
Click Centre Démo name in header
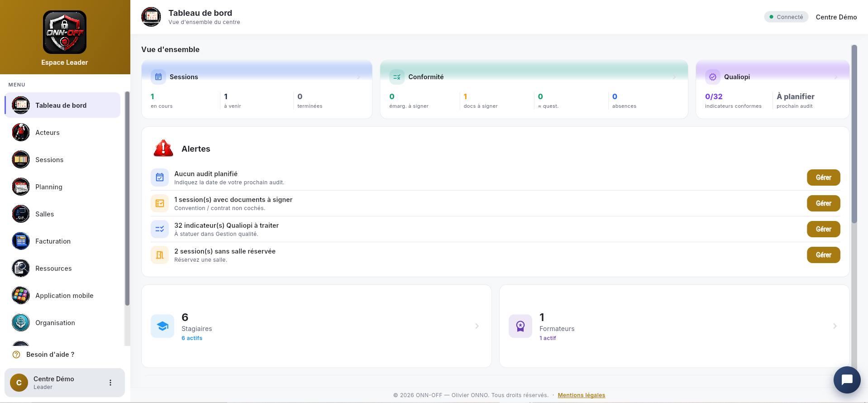(836, 17)
